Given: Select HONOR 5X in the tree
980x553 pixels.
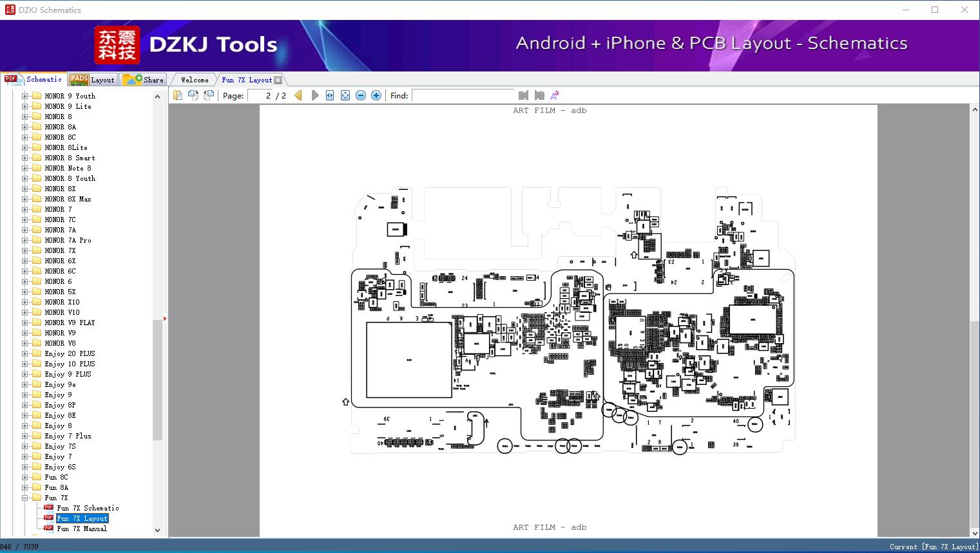Looking at the screenshot, I should click(60, 292).
